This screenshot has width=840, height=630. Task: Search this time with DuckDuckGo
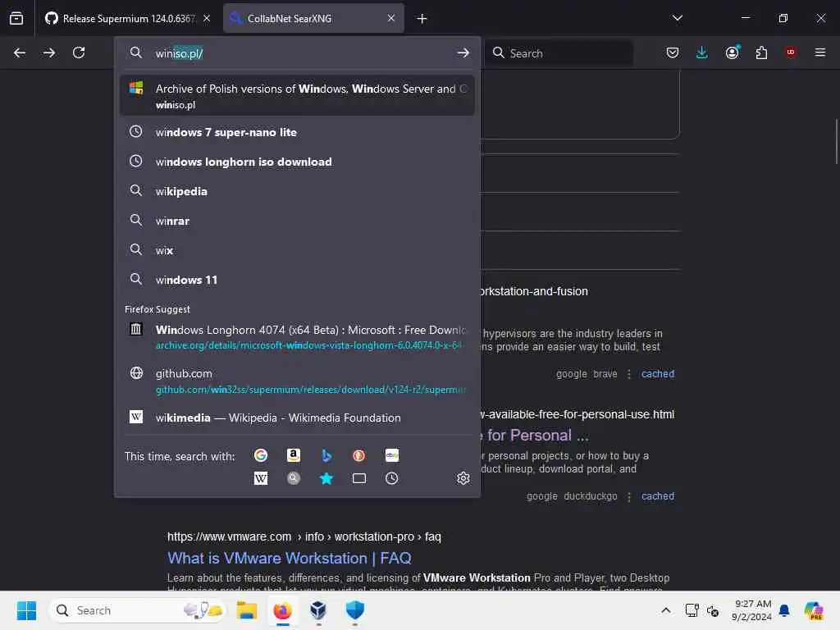coord(359,455)
